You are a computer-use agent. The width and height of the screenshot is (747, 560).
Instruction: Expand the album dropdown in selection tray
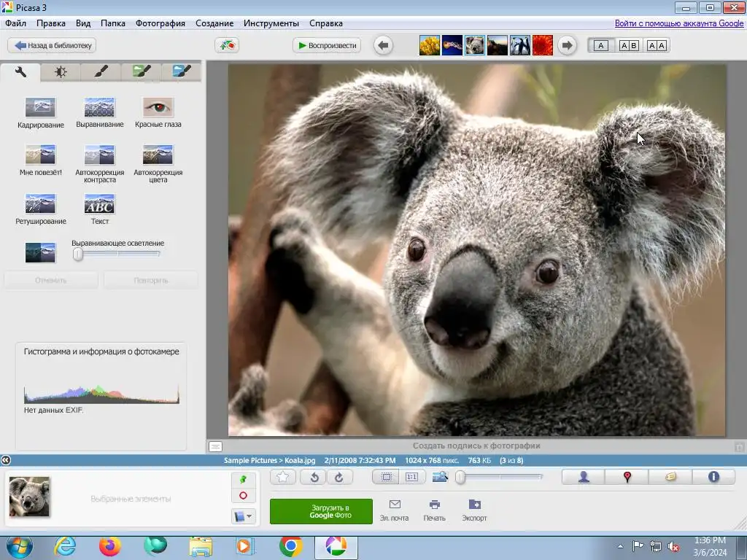(x=243, y=516)
